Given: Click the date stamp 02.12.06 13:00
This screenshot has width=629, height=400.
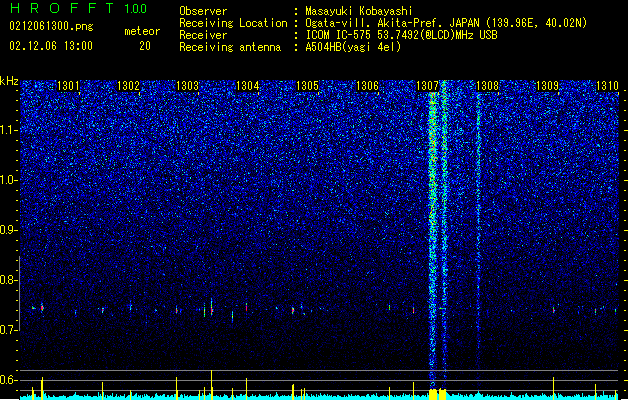Looking at the screenshot, I should coord(51,46).
